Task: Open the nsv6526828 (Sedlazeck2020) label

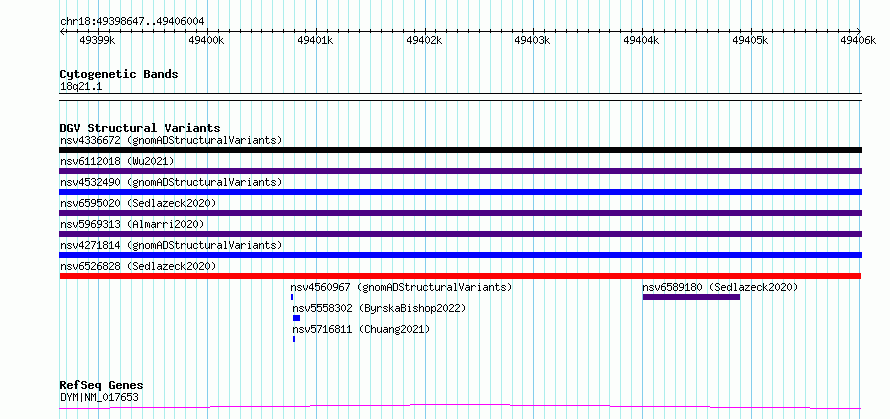Action: [x=138, y=266]
